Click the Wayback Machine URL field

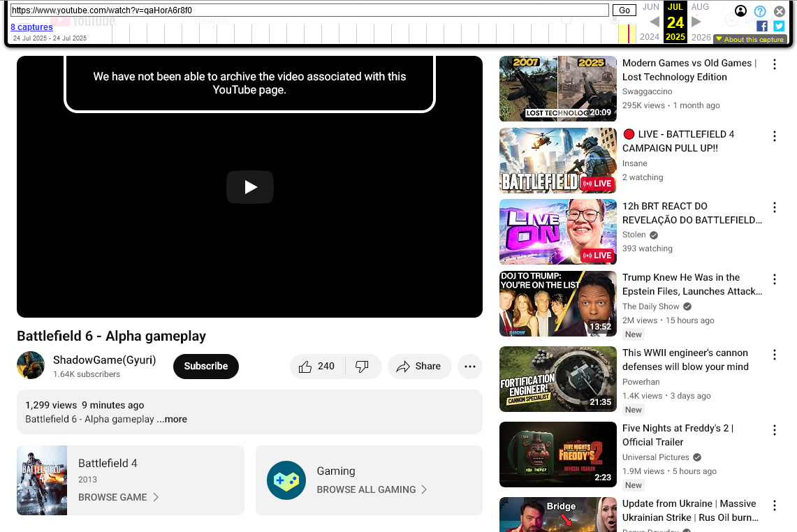[x=309, y=10]
